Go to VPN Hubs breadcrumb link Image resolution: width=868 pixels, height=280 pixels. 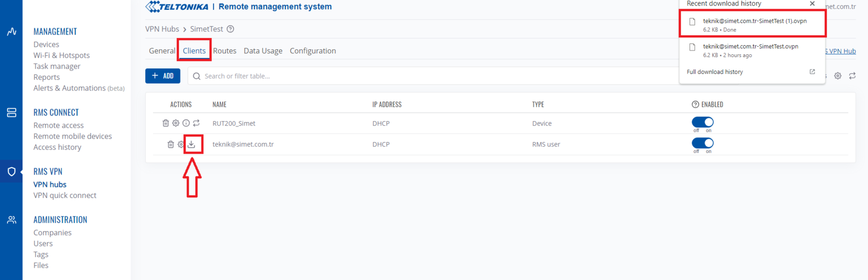point(162,29)
